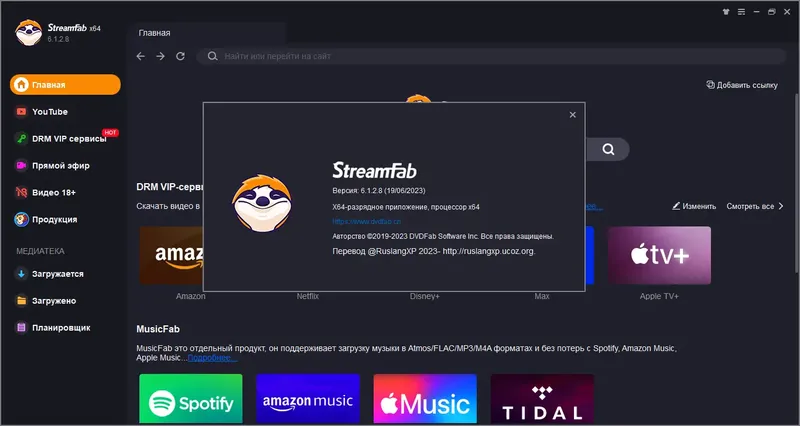Open the Главная home sidebar item
The height and width of the screenshot is (426, 800).
(65, 85)
